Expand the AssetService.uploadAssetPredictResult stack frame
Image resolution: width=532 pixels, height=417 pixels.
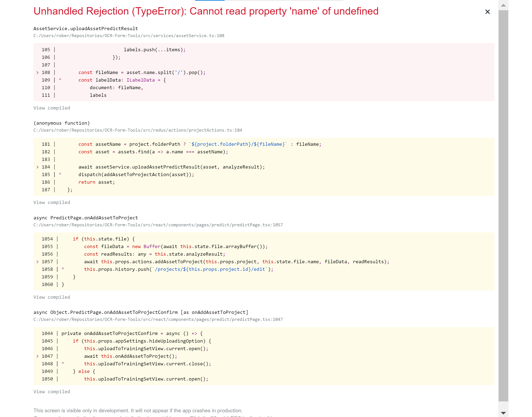[x=85, y=28]
